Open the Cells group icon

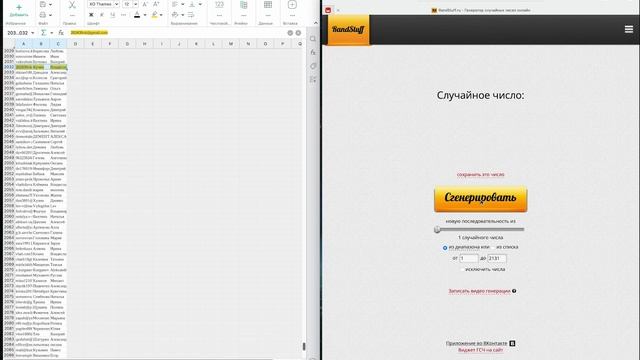[x=244, y=5]
